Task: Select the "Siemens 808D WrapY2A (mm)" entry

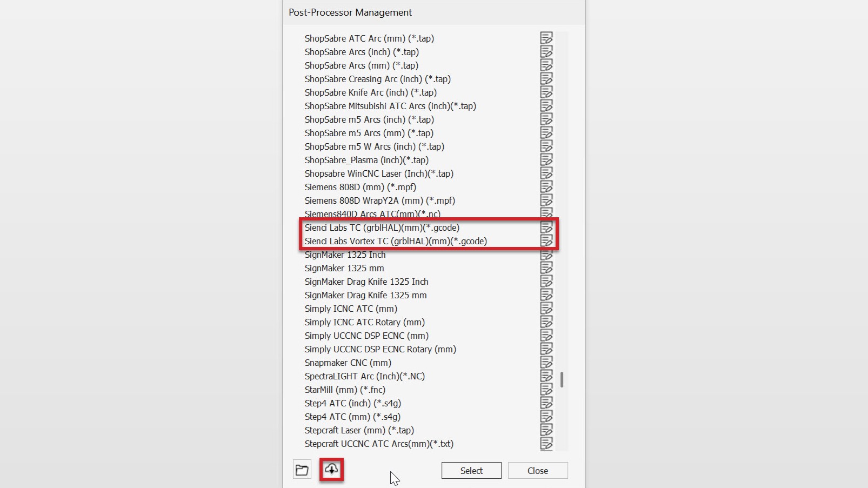Action: click(x=380, y=200)
